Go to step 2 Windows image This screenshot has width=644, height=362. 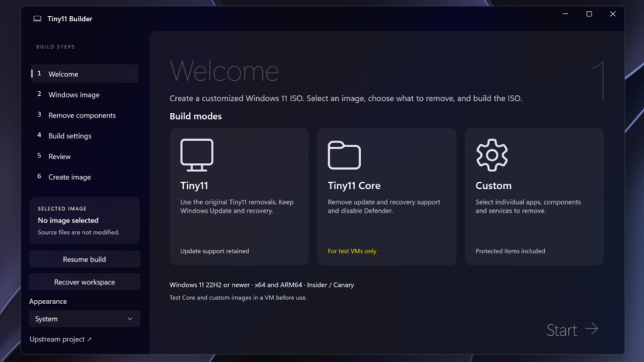point(85,95)
